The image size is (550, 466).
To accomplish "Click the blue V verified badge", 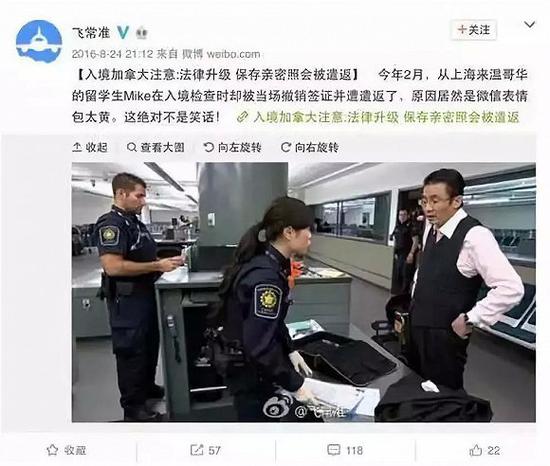I will tap(122, 32).
